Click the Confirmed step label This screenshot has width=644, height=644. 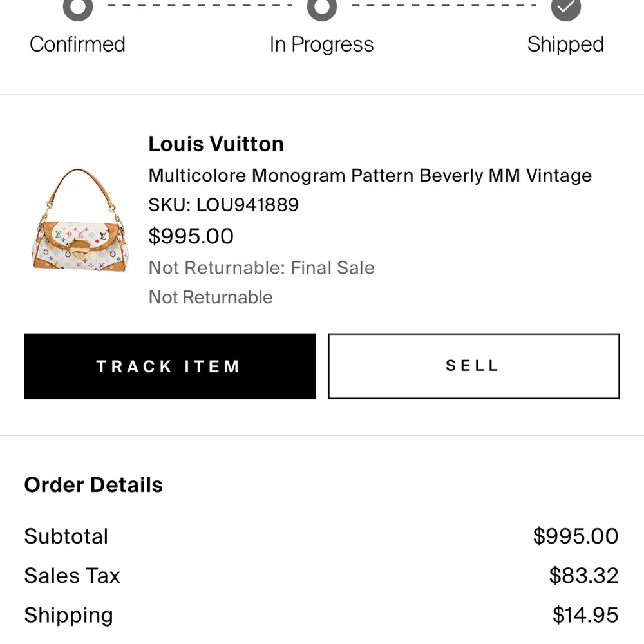point(77,44)
